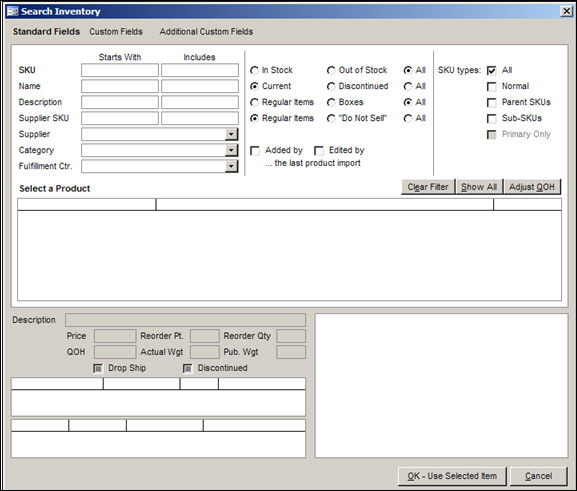Image resolution: width=577 pixels, height=491 pixels.
Task: Click the Show All button
Action: click(479, 187)
